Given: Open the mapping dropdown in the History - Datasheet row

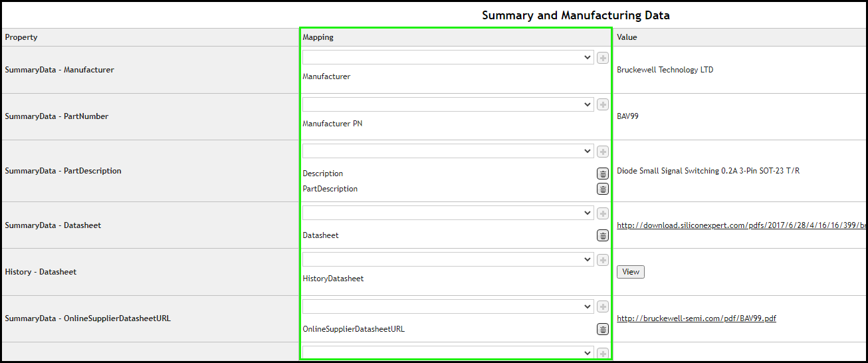Looking at the screenshot, I should click(448, 259).
